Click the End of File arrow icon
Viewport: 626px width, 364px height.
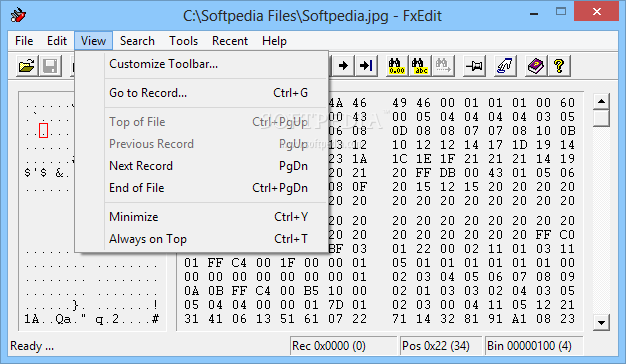(x=366, y=65)
